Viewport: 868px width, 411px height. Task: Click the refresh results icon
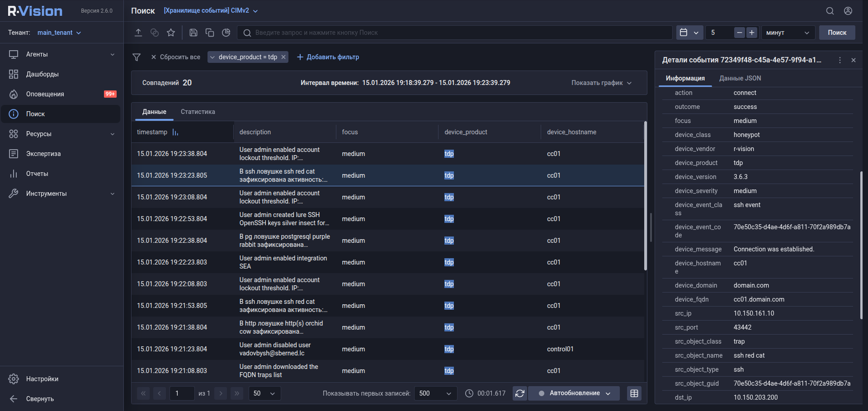(x=520, y=393)
